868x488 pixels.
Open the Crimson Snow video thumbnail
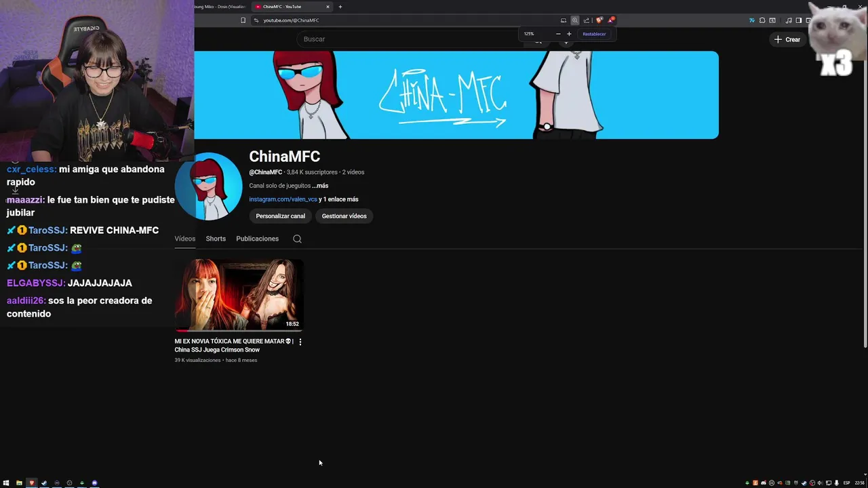(239, 294)
